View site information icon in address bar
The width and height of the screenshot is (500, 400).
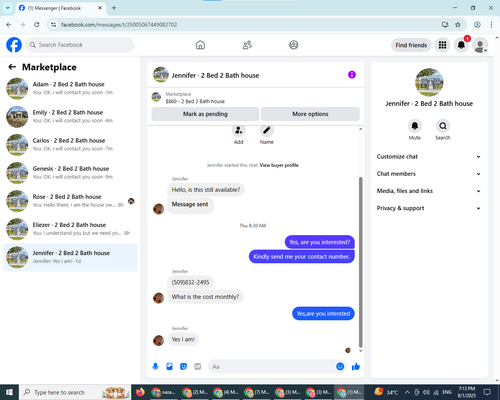pyautogui.click(x=53, y=25)
